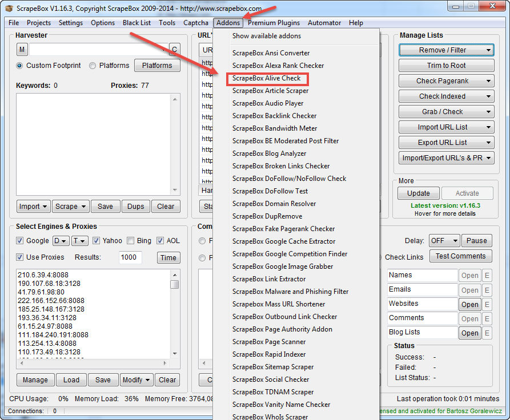The height and width of the screenshot is (420, 510).
Task: Open the Addons menu
Action: tap(228, 23)
